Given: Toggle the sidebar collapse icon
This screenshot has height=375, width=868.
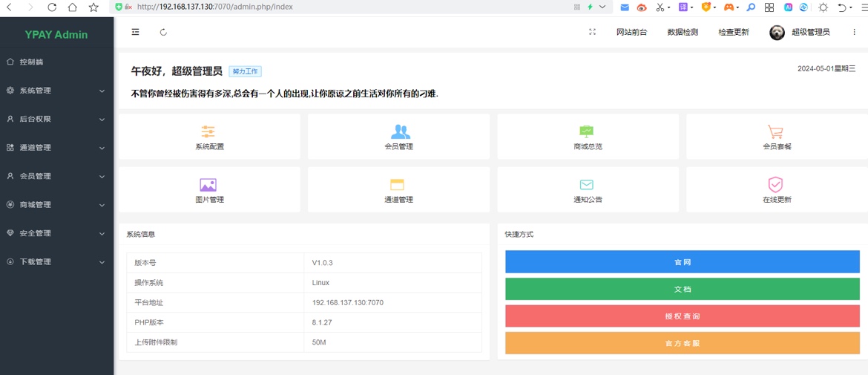Looking at the screenshot, I should click(x=135, y=32).
